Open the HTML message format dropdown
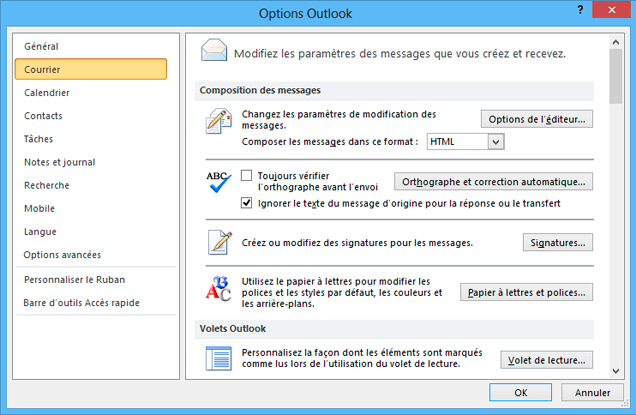The height and width of the screenshot is (415, 636). tap(495, 142)
